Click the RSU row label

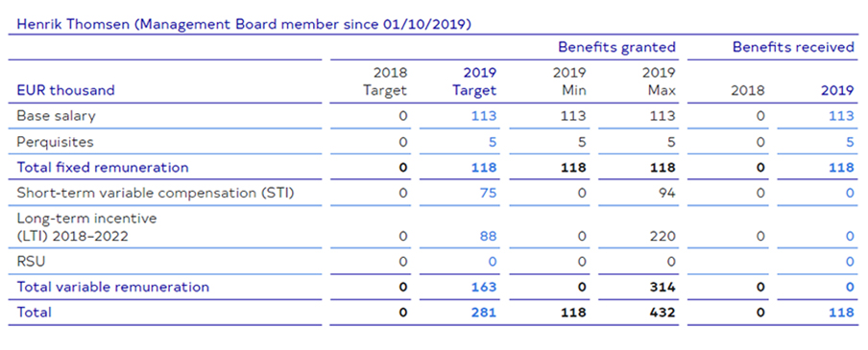[x=31, y=262]
